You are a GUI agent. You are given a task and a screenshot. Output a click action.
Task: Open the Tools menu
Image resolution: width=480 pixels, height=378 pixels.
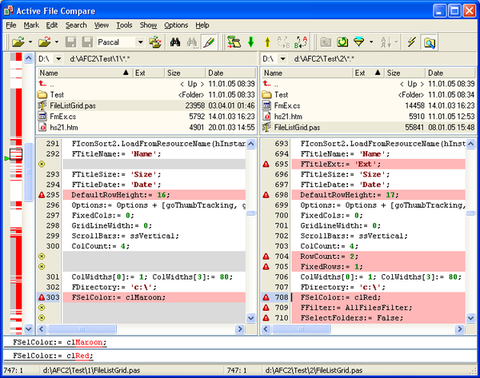[124, 25]
